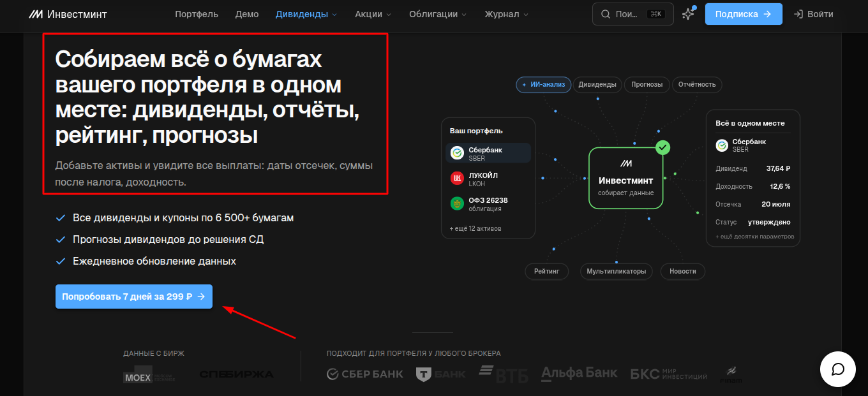The width and height of the screenshot is (868, 396).
Task: Click Сбербанк icon in Всё в одном месте card
Action: coord(722,145)
